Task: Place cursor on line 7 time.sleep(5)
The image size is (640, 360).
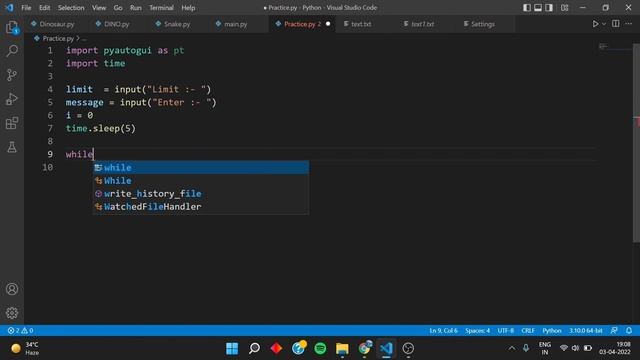Action: 100,128
